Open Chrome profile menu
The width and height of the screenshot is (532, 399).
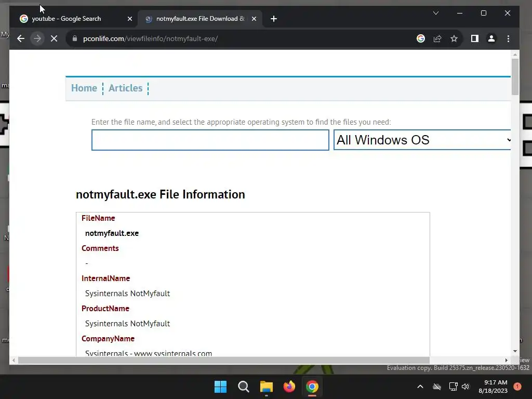coord(491,38)
